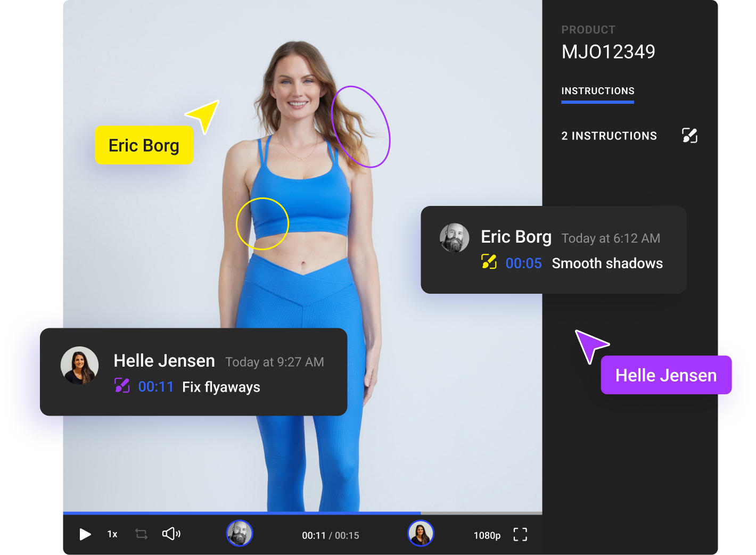Viewport: 756px width, 555px height.
Task: Click Helle Jensen's avatar marker on the timeline
Action: (x=421, y=533)
